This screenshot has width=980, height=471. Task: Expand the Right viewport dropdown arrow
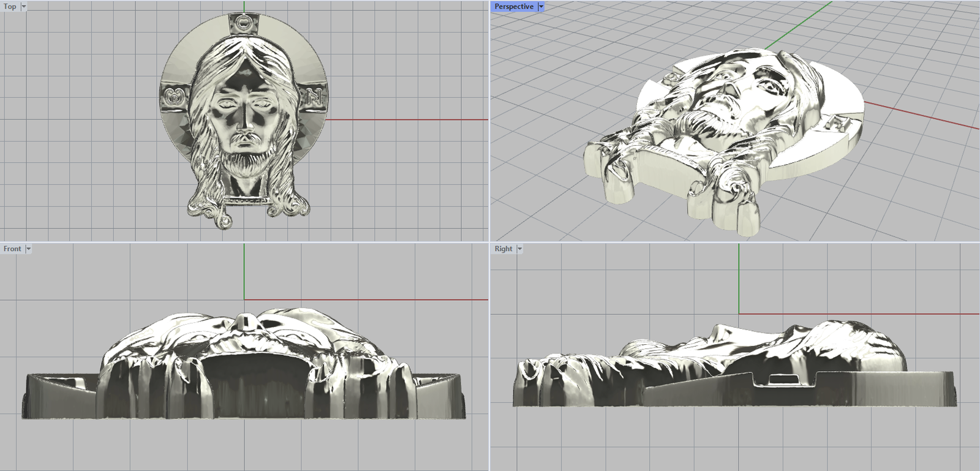pos(519,249)
